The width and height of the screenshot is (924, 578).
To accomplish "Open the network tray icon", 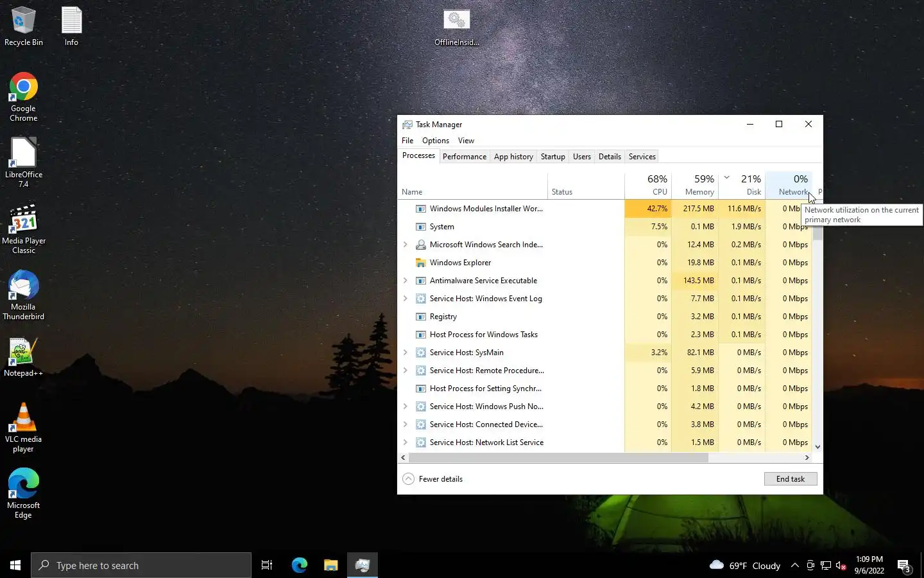I will point(826,565).
